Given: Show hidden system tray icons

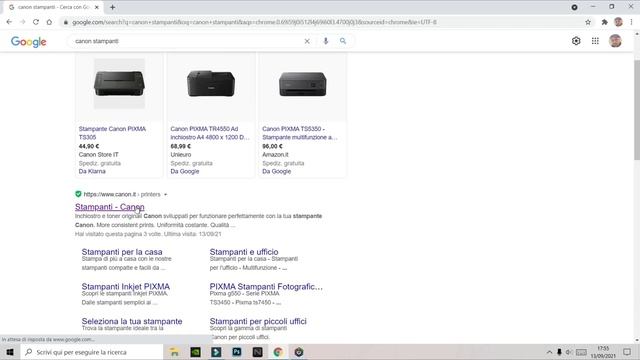Looking at the screenshot, I should tap(549, 352).
